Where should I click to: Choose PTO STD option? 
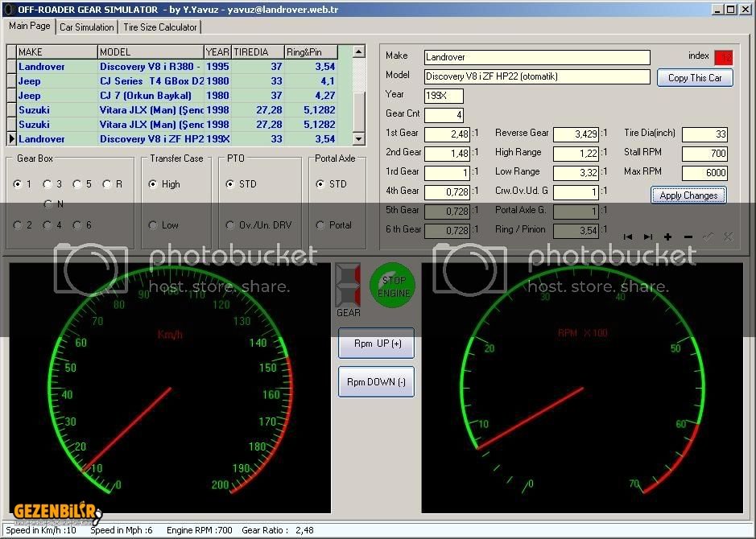(x=230, y=184)
